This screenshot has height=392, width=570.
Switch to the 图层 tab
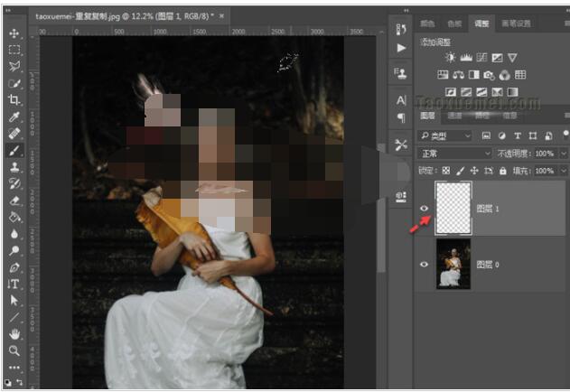[428, 116]
